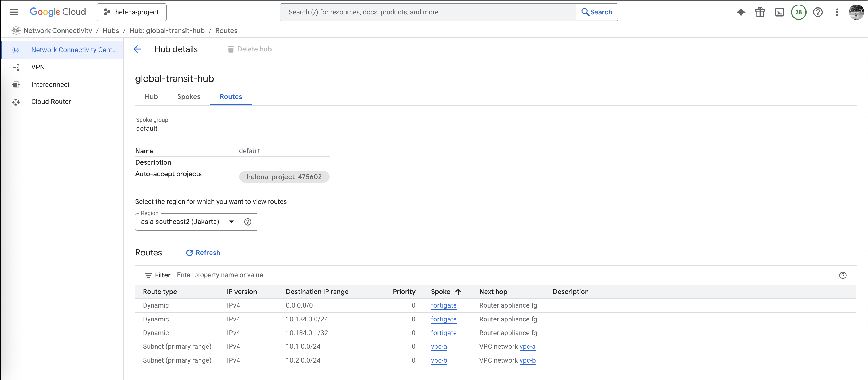Open the hamburger navigation menu
Viewport: 868px width, 380px height.
tap(14, 12)
